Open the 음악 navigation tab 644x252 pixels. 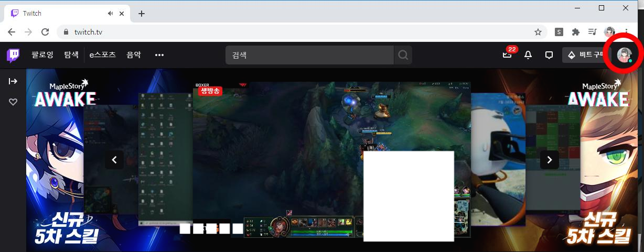(134, 54)
